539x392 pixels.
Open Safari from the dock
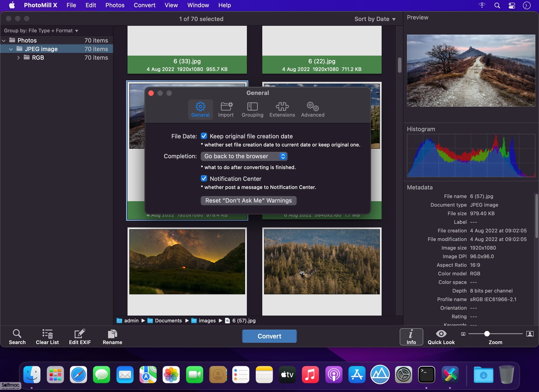click(x=78, y=375)
